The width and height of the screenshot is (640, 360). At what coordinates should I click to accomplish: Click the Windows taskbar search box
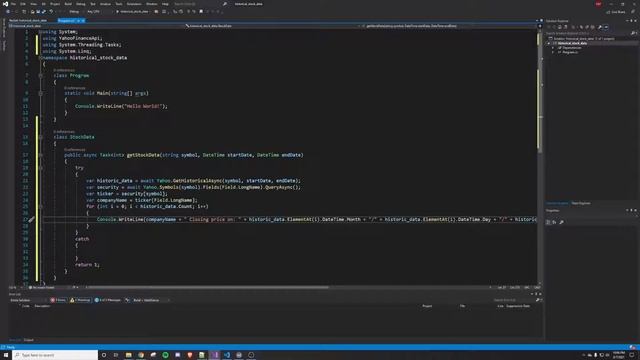[55, 355]
